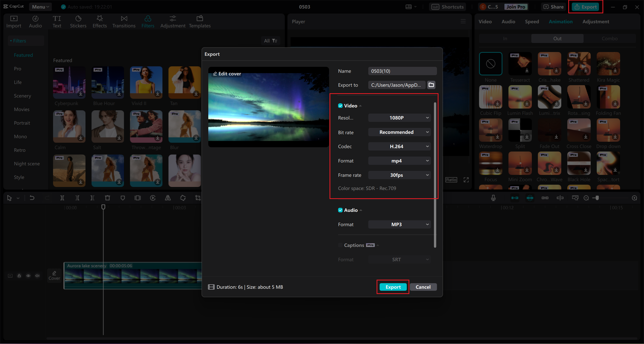Image resolution: width=644 pixels, height=344 pixels.
Task: Uncheck the Audio export checkbox
Action: click(340, 210)
